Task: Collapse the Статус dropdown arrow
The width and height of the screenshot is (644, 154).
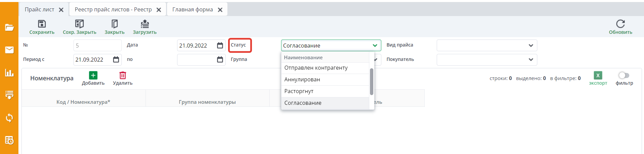Action: tap(375, 46)
